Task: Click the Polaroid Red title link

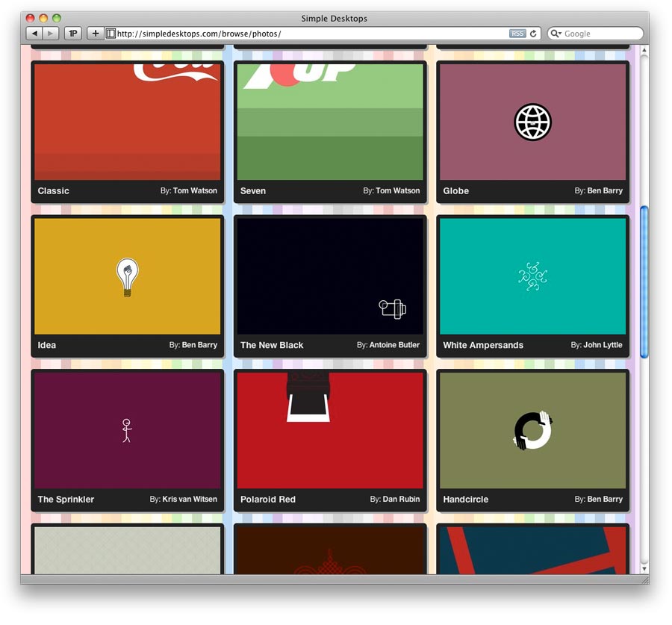Action: coord(268,500)
